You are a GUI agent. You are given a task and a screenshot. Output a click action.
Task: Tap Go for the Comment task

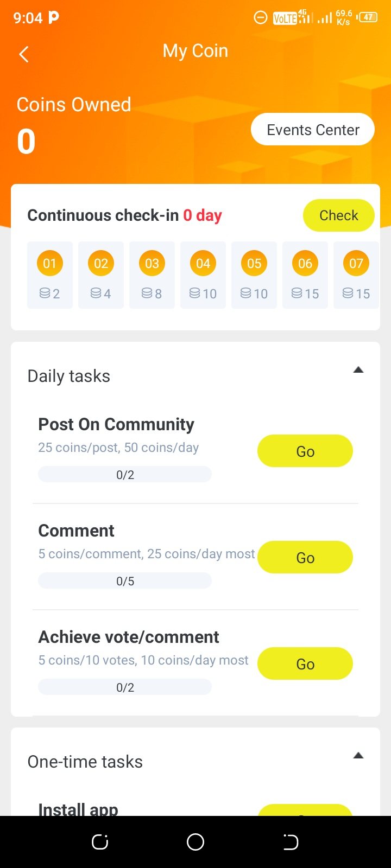tap(305, 558)
